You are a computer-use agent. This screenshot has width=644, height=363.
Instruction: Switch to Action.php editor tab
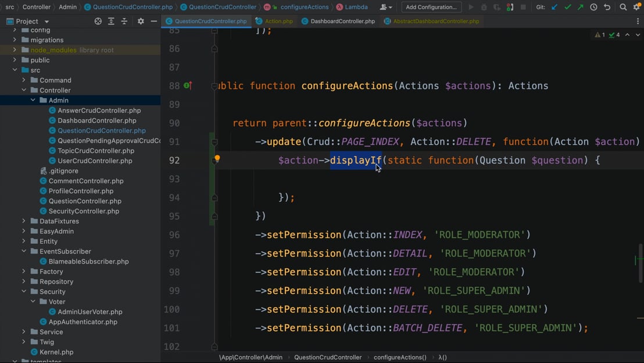(x=274, y=22)
